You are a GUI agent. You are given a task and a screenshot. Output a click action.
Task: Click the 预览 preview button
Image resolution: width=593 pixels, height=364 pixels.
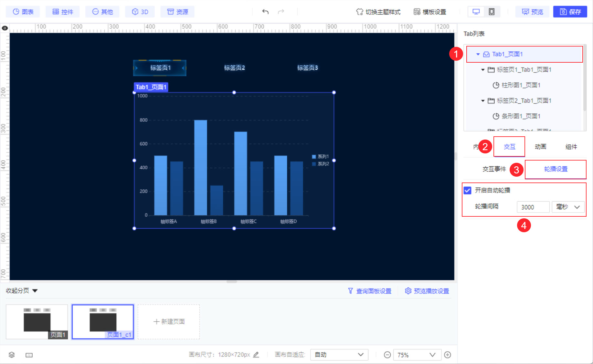click(532, 12)
